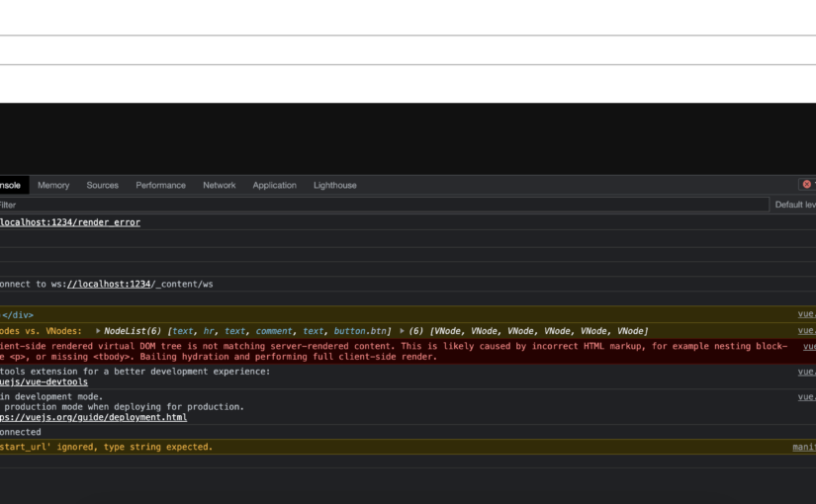Expand the NodeList(6) disclosure triangle
Image resolution: width=816 pixels, height=504 pixels.
point(98,331)
